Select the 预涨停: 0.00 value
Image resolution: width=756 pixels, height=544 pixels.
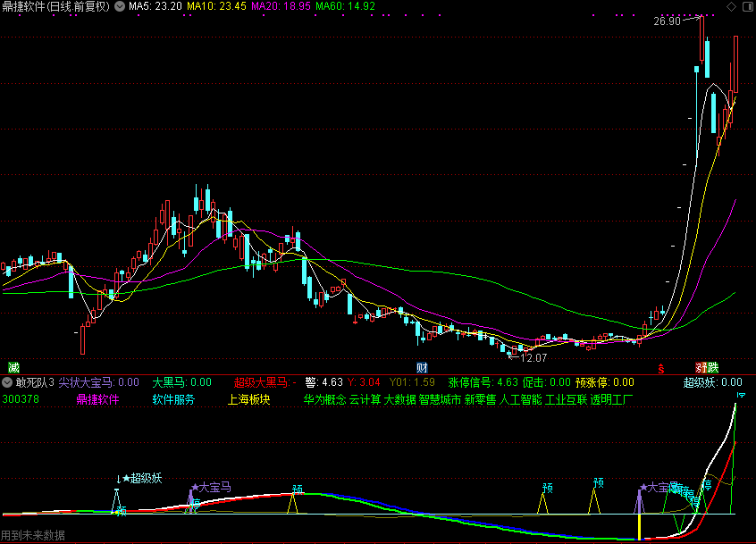[605, 382]
